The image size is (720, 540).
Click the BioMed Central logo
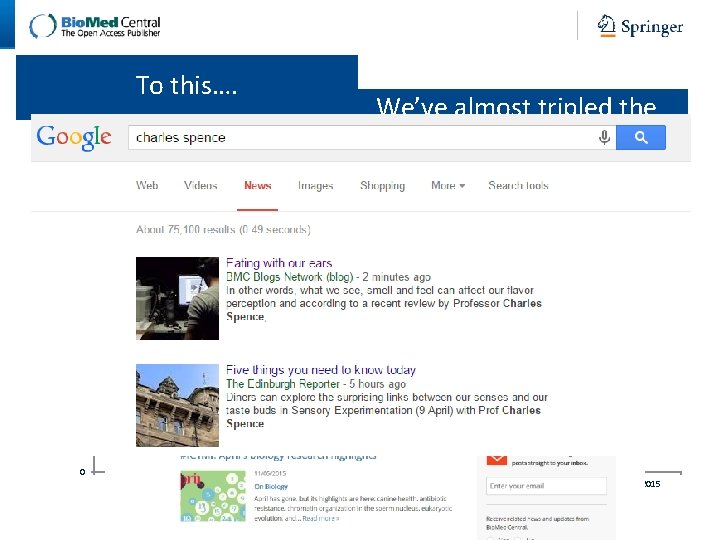tap(95, 26)
